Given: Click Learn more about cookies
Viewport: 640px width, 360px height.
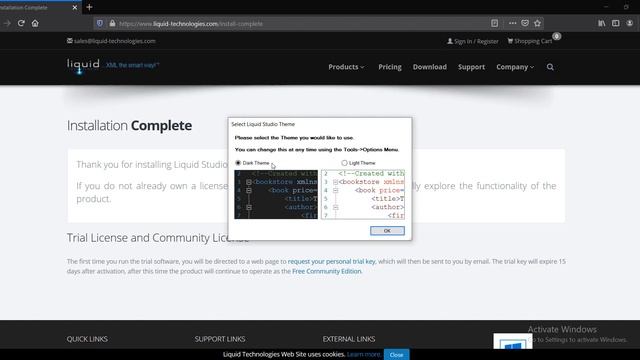Looking at the screenshot, I should point(363,354).
